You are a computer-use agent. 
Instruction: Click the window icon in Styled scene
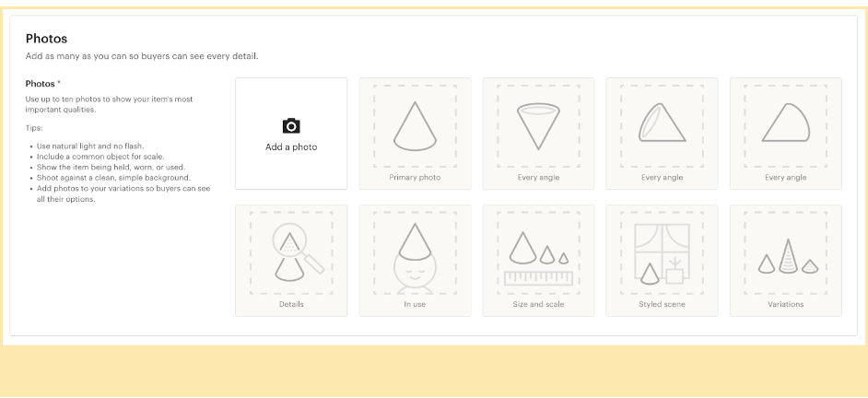pyautogui.click(x=663, y=252)
